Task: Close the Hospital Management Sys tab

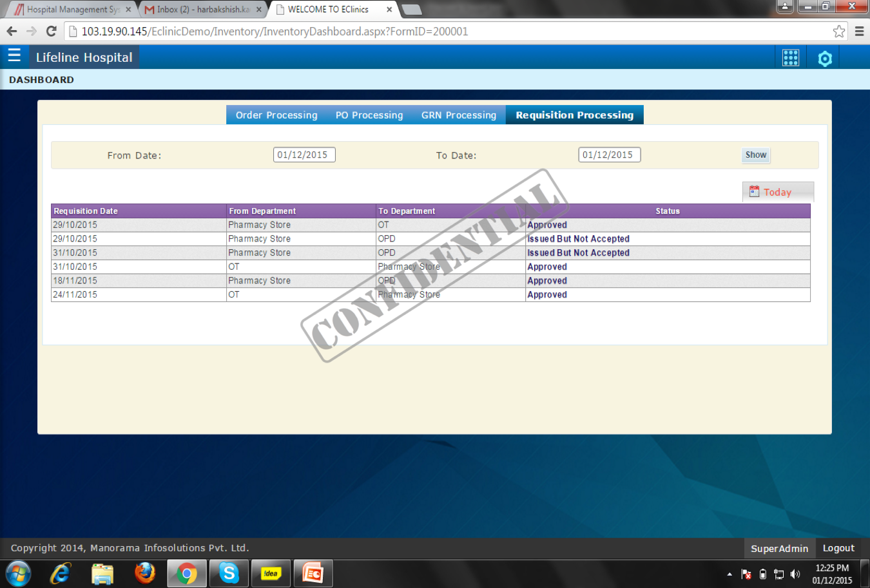Action: point(128,10)
